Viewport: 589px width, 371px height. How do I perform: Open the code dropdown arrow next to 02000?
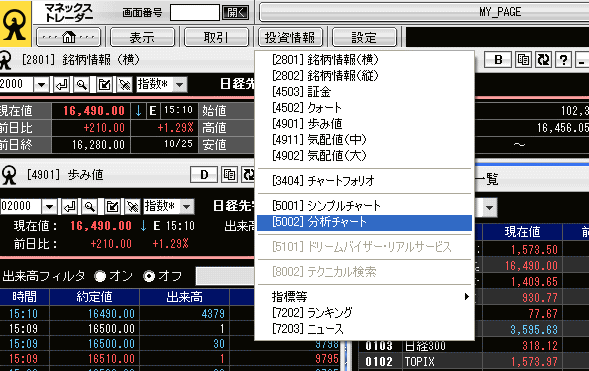click(49, 206)
